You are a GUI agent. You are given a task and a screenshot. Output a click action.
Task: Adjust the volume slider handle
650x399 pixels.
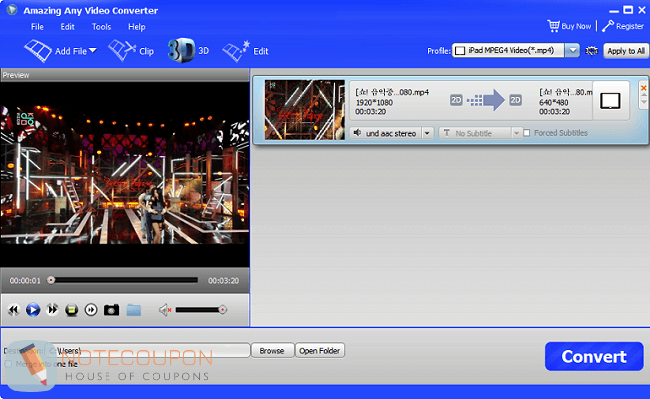coord(223,310)
